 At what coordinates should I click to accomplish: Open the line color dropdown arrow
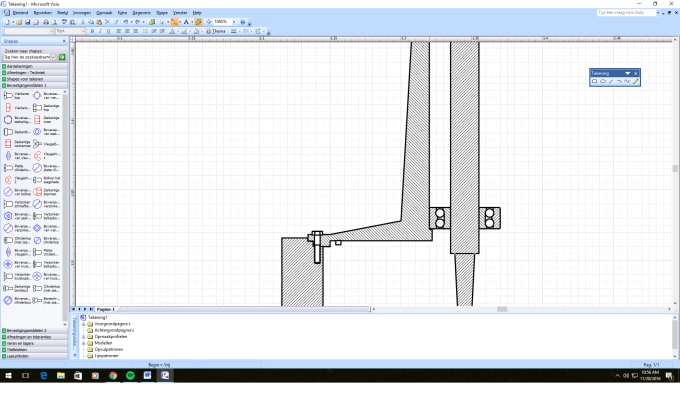click(x=190, y=31)
